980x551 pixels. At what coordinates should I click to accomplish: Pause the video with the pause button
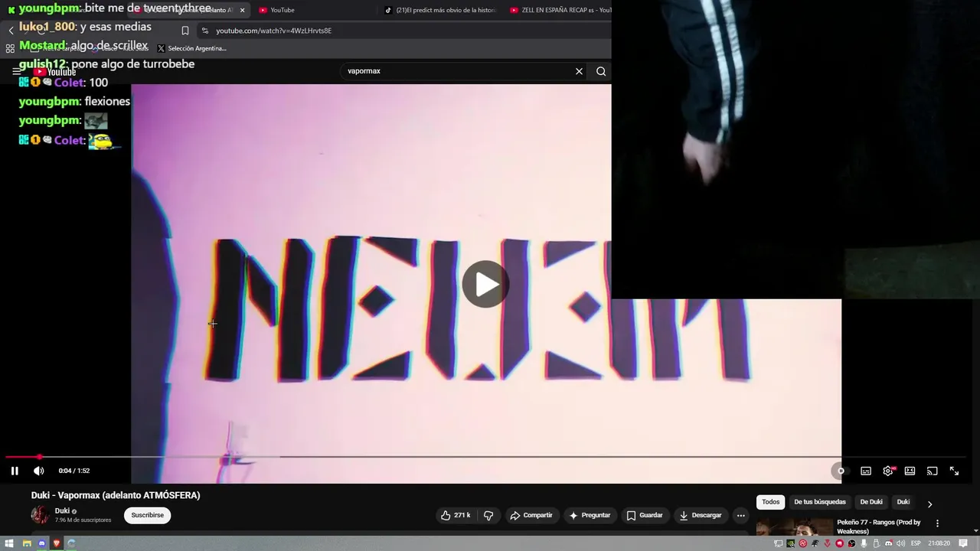[15, 471]
